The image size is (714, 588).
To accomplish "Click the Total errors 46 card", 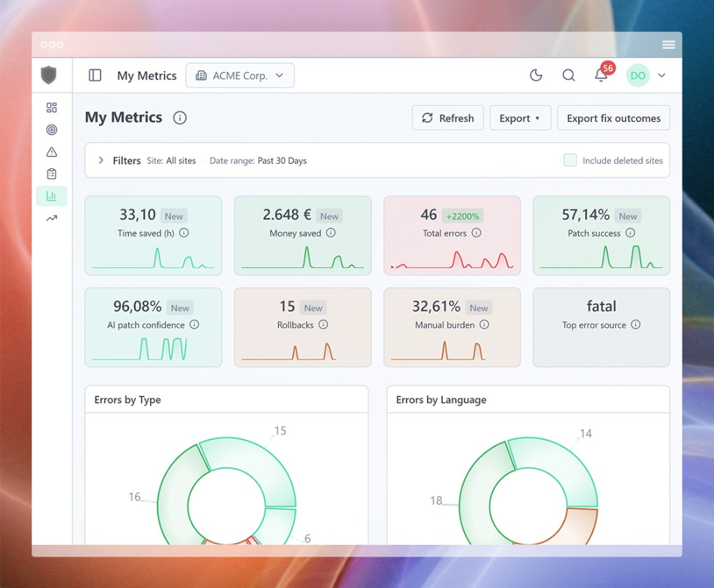I will point(452,235).
